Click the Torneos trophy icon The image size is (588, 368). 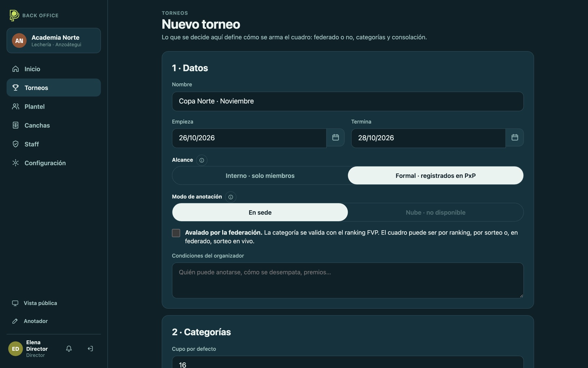15,88
